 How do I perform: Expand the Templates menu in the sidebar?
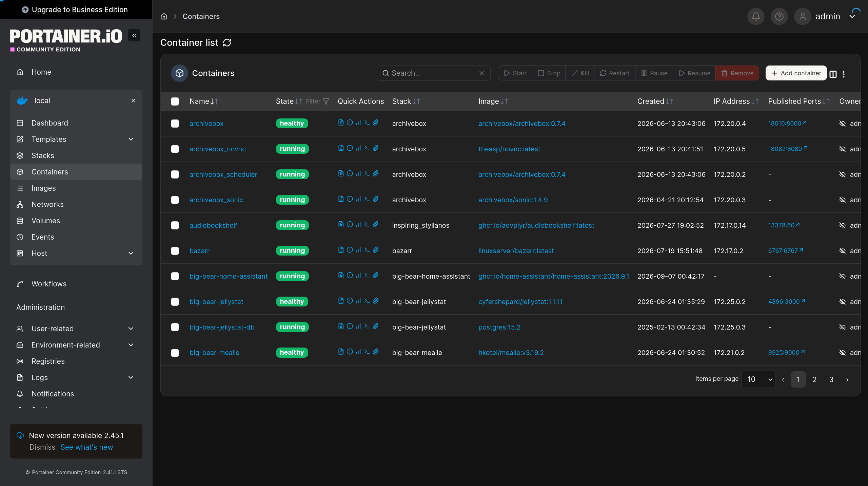76,139
